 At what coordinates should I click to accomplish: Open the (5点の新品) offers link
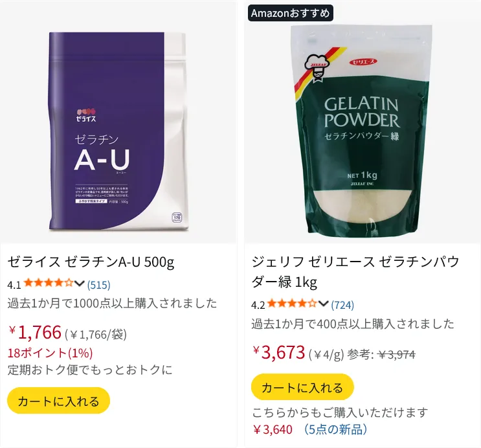tap(335, 430)
